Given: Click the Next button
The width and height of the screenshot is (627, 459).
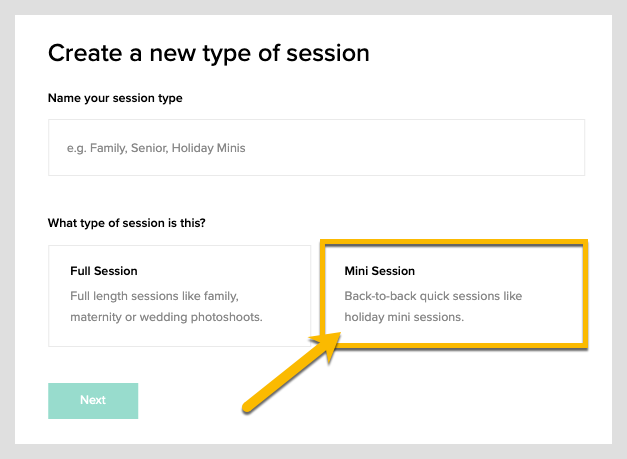Looking at the screenshot, I should coord(93,401).
